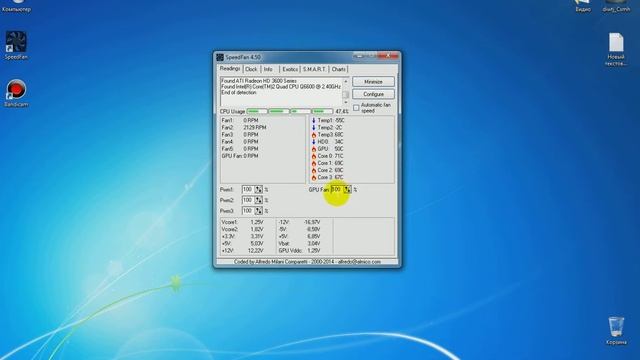Image resolution: width=640 pixels, height=360 pixels.
Task: Click the Vbat voltage reading
Action: pos(299,243)
